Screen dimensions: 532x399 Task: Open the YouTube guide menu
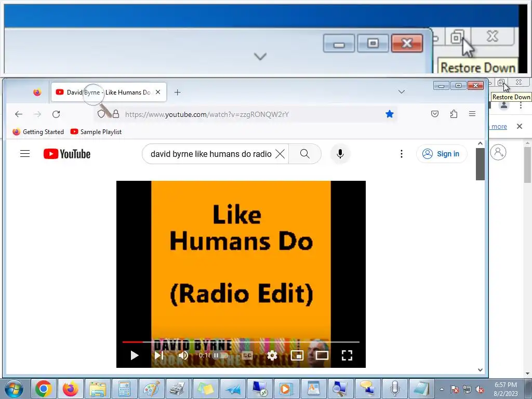pyautogui.click(x=25, y=154)
